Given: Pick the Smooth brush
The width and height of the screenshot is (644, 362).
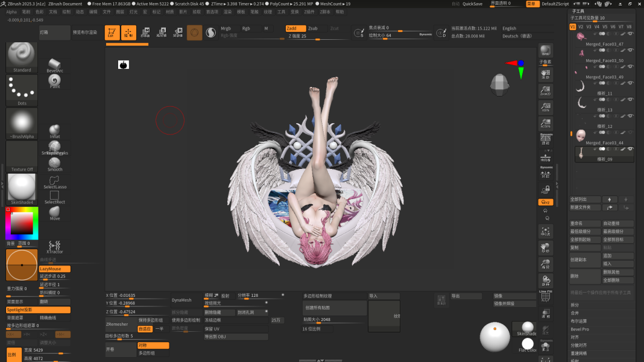Looking at the screenshot, I should click(x=55, y=164).
